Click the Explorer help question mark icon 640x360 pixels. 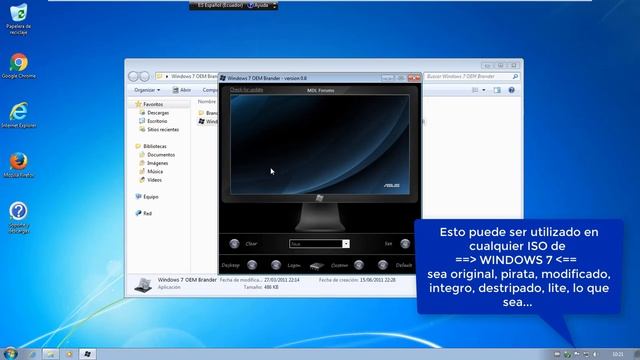(511, 90)
